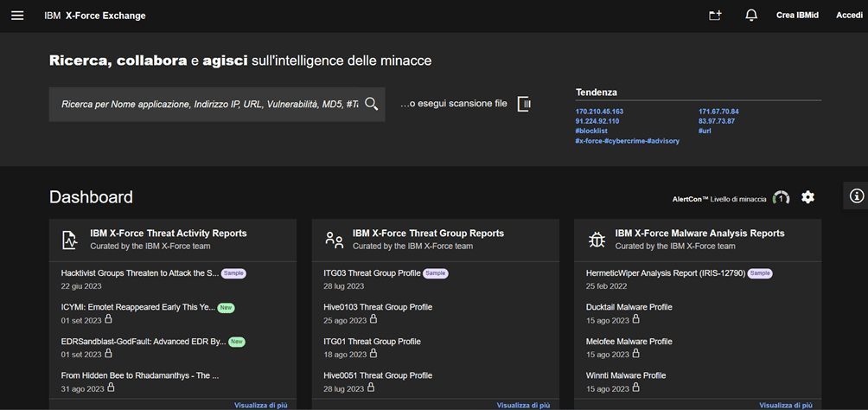
Task: Open ITG01 Threat Group Profile
Action: [372, 342]
